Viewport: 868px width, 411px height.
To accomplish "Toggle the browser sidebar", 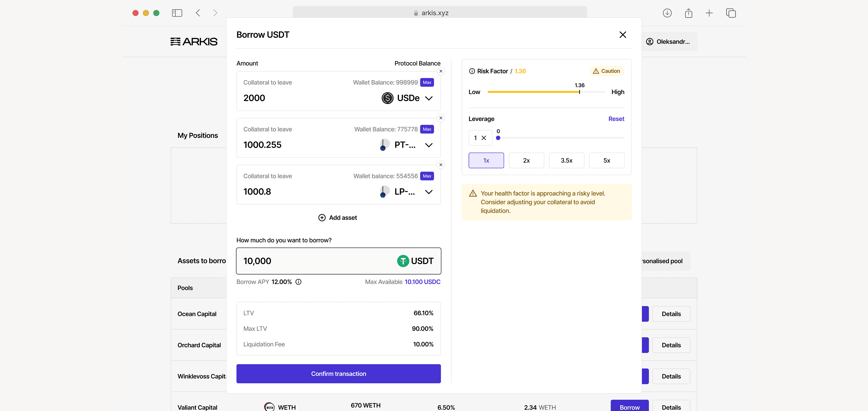I will pyautogui.click(x=177, y=13).
